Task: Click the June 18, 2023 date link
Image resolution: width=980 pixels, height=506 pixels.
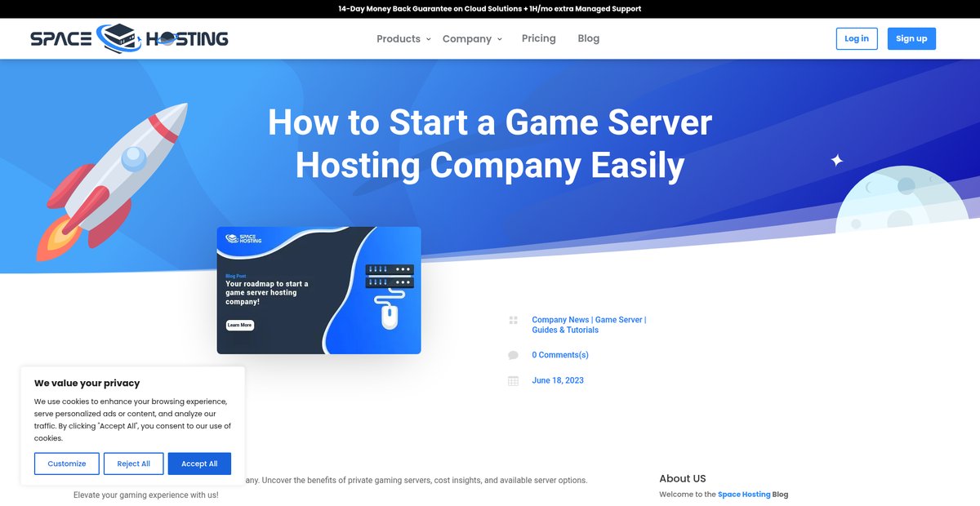Action: (x=558, y=380)
